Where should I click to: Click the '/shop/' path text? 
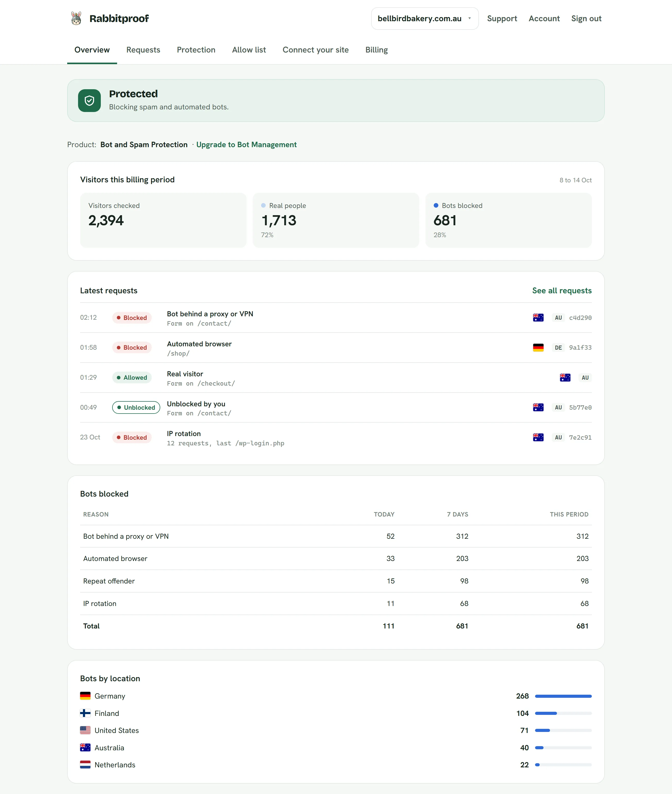[x=178, y=353]
